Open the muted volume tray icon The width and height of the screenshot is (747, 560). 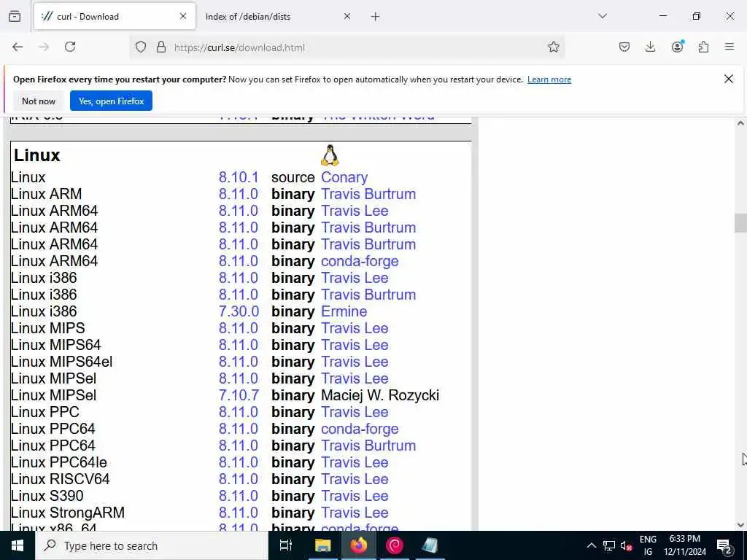(626, 546)
